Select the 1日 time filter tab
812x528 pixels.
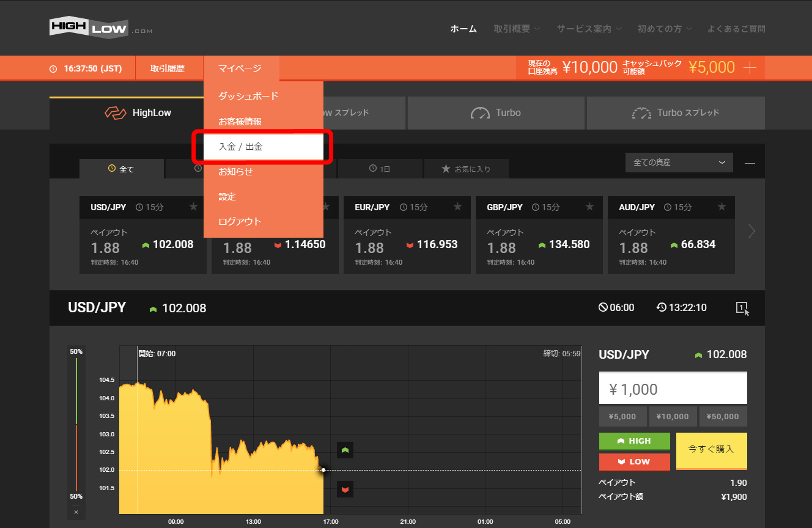tap(380, 169)
